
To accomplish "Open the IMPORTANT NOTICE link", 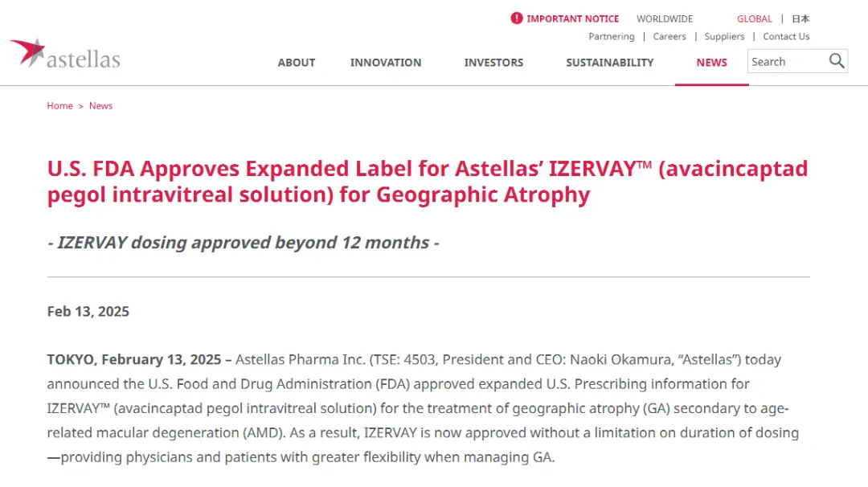I will (x=573, y=18).
